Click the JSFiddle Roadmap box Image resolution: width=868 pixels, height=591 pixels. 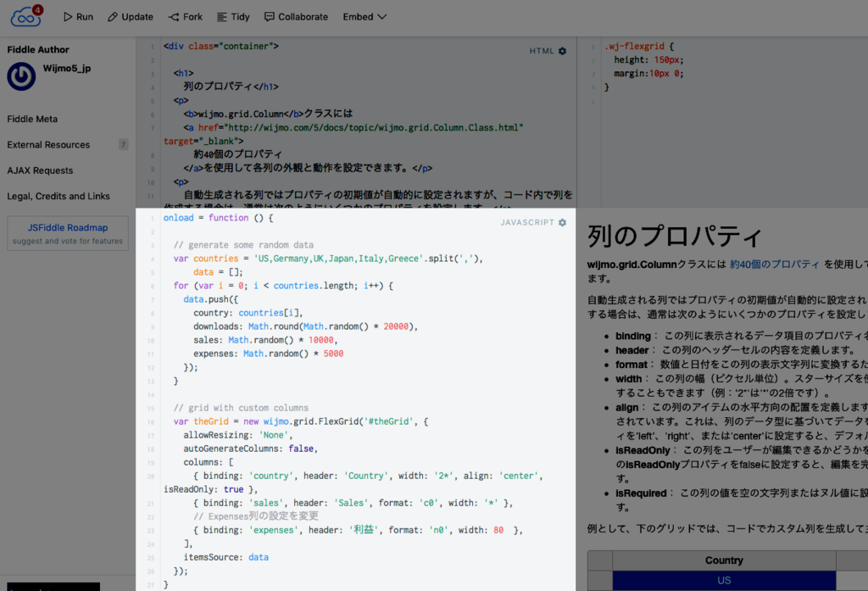pyautogui.click(x=68, y=233)
